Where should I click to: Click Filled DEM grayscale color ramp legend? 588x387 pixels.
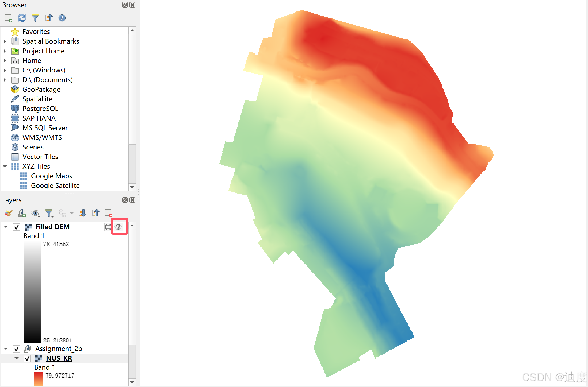(x=32, y=292)
